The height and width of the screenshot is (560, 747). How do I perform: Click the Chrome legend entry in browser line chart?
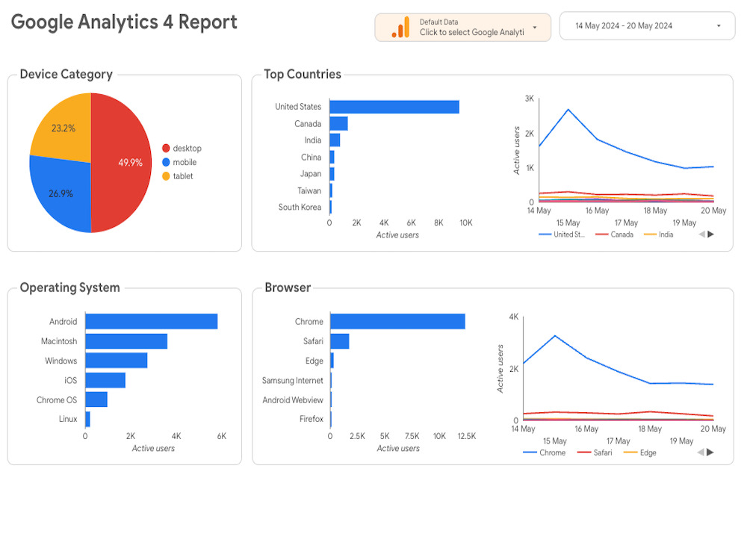point(545,452)
